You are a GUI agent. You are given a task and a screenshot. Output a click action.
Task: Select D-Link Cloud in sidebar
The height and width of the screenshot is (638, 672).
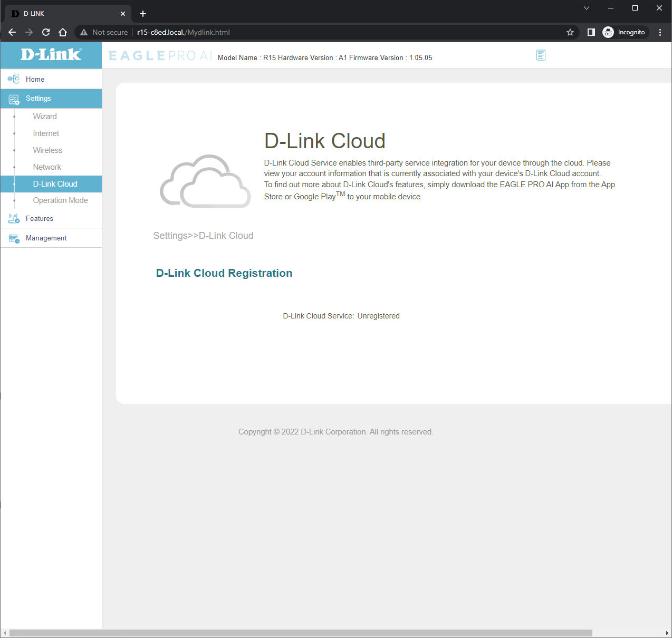coord(51,184)
